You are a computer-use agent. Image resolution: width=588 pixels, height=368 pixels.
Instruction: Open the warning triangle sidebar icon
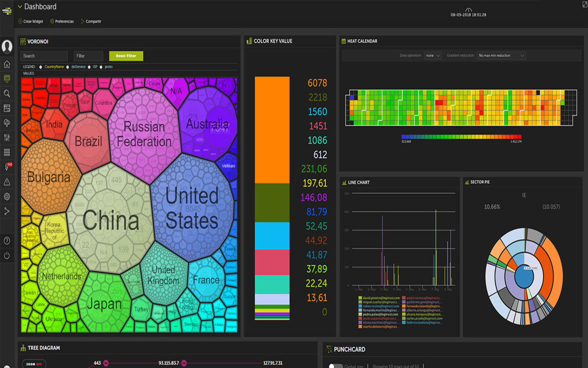click(x=7, y=182)
